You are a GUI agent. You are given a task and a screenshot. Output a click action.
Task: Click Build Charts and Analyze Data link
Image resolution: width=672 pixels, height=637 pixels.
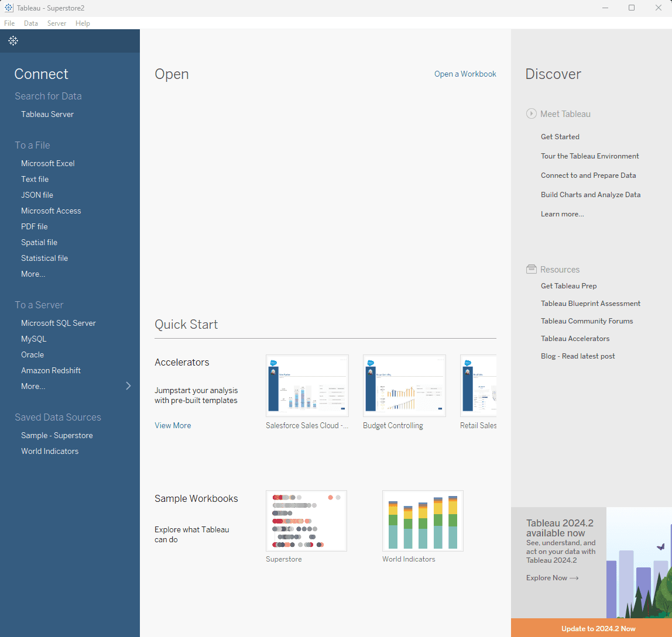(591, 194)
